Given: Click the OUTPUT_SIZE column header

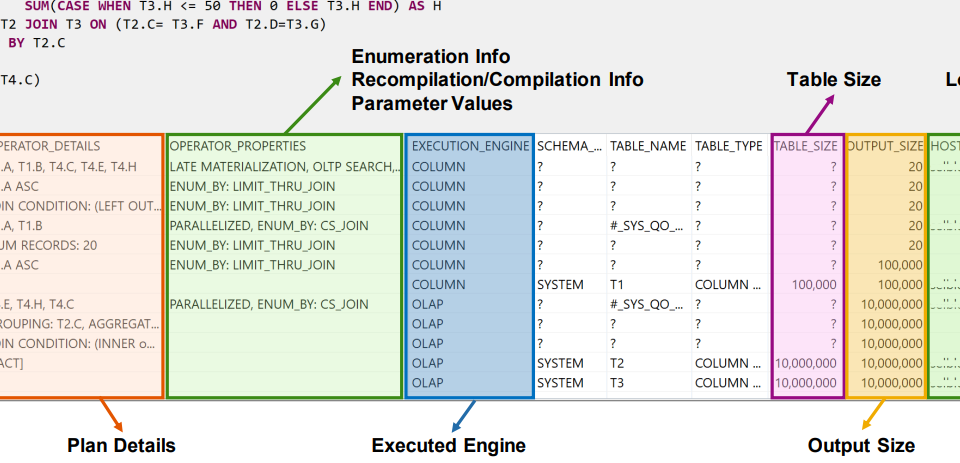Looking at the screenshot, I should (885, 146).
